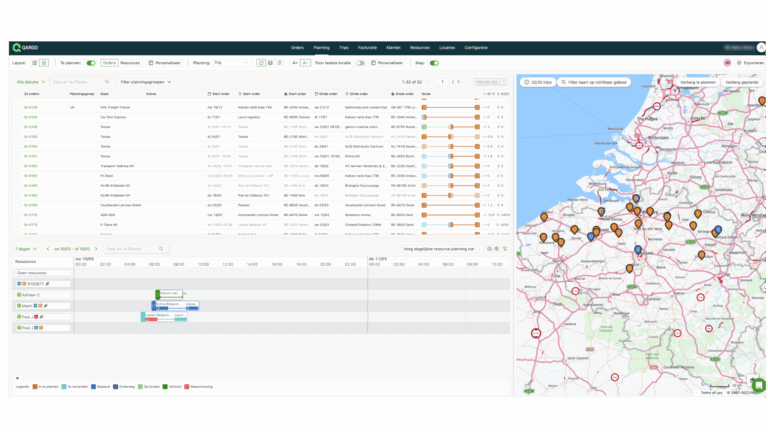Image resolution: width=768 pixels, height=432 pixels.
Task: Open the 7 dagen range dropdown
Action: coord(25,249)
